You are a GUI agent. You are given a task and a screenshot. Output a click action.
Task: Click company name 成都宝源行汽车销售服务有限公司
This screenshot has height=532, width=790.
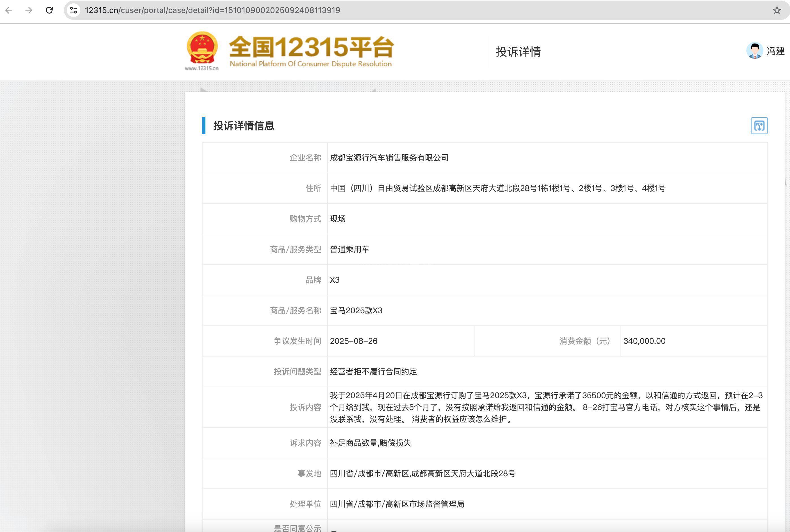pos(389,158)
